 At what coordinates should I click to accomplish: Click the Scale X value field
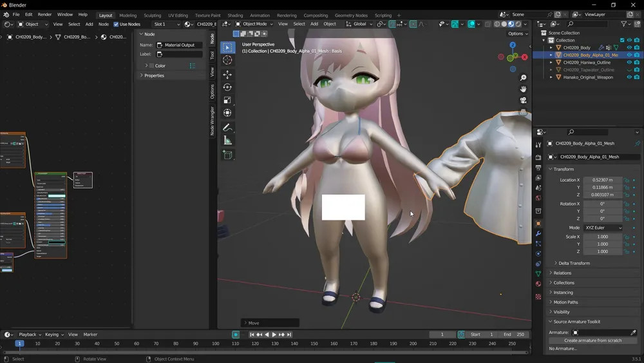pyautogui.click(x=603, y=237)
